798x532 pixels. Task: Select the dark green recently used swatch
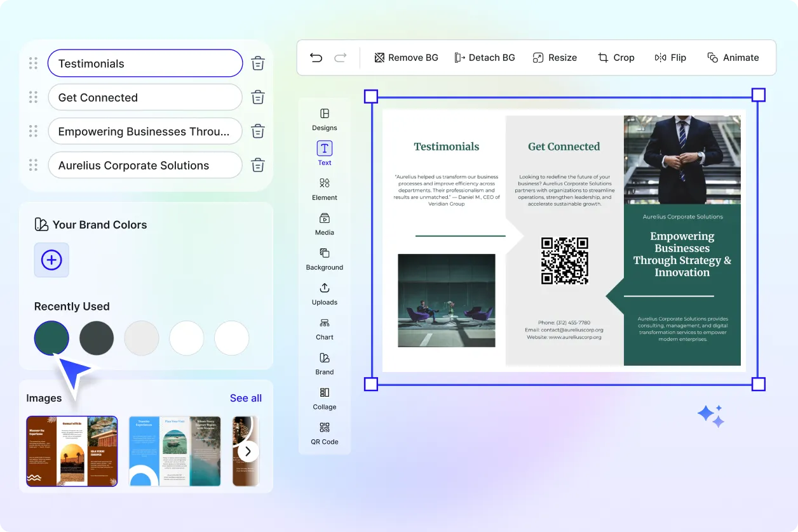(x=51, y=338)
